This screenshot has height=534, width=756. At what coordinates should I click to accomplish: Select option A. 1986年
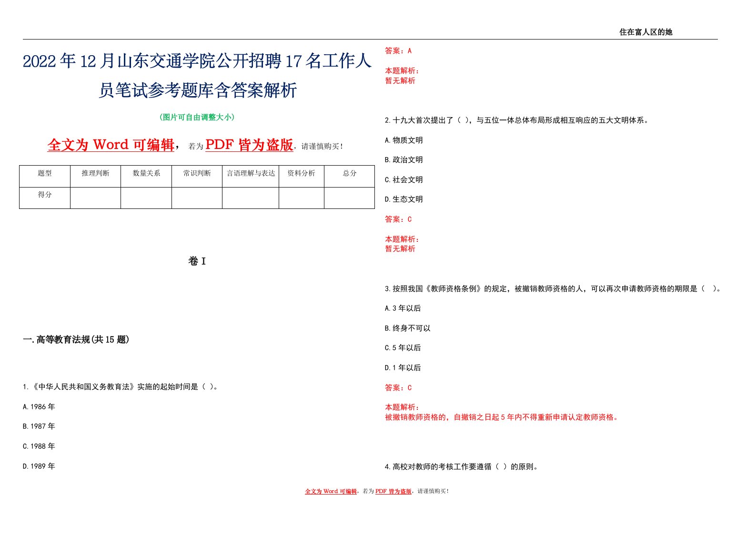(39, 407)
